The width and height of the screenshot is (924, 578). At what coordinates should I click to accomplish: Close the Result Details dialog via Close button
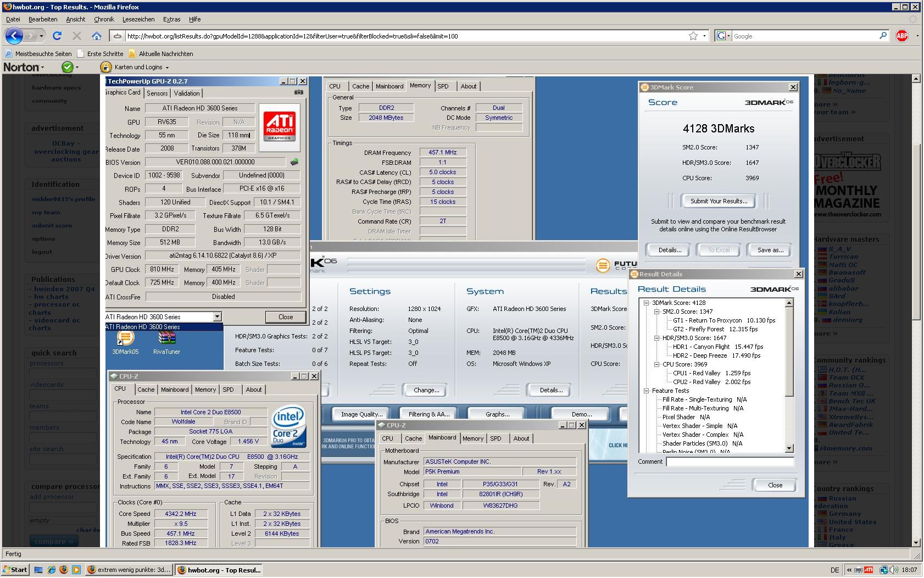[775, 485]
